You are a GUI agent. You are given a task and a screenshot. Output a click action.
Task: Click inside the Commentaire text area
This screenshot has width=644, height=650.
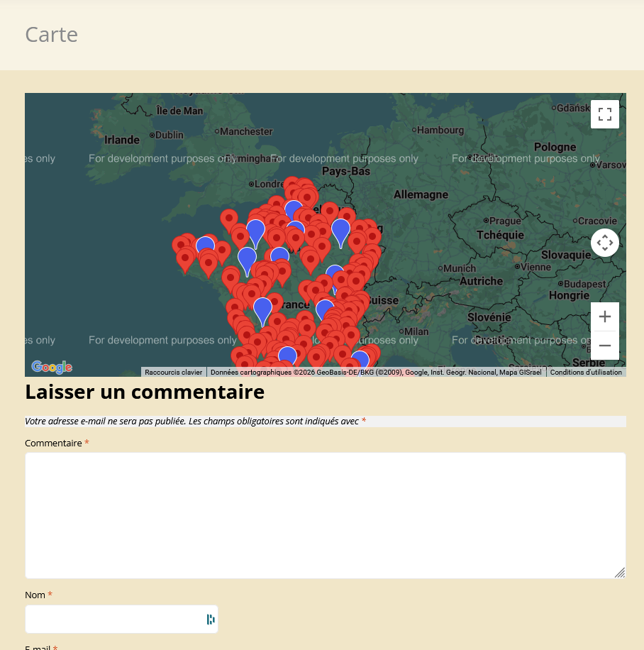pyautogui.click(x=325, y=515)
